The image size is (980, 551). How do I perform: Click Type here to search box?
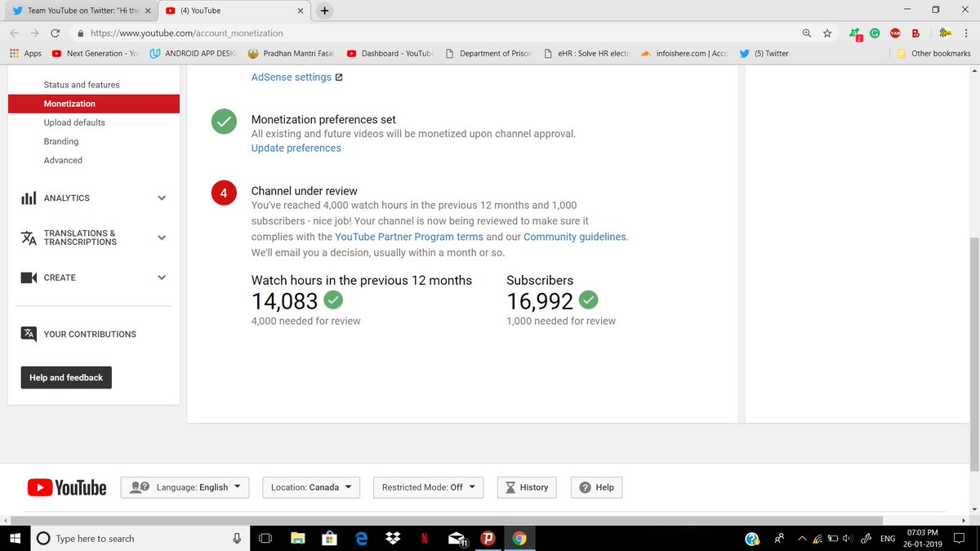[139, 538]
